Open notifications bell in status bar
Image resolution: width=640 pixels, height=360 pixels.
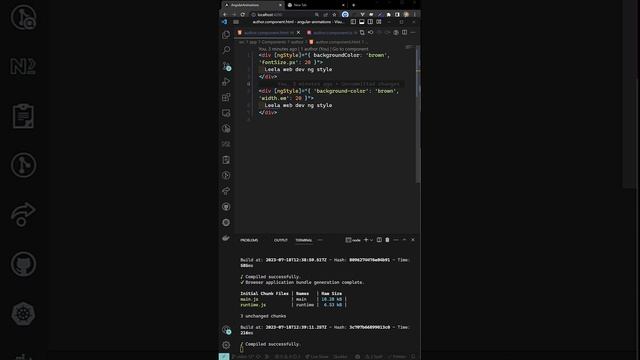413,357
